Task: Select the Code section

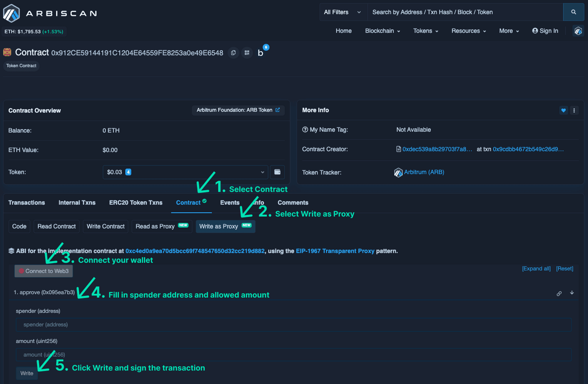Action: coord(19,226)
